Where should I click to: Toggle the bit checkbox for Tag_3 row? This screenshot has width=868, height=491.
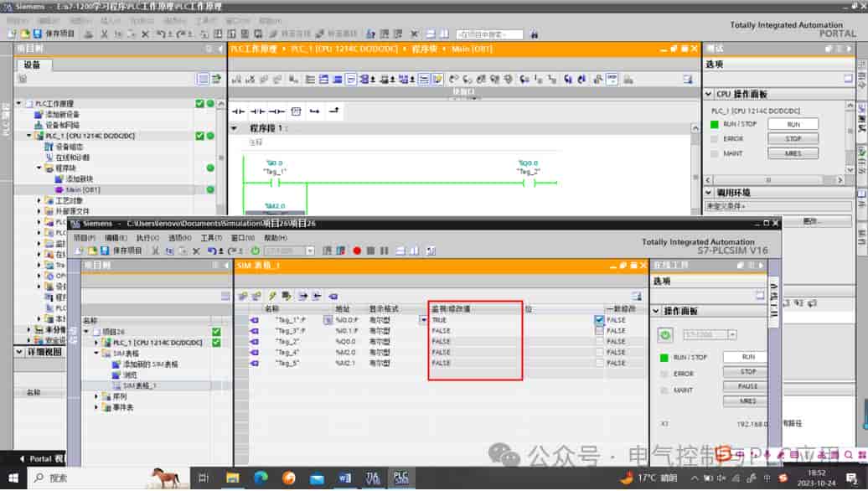click(x=599, y=330)
